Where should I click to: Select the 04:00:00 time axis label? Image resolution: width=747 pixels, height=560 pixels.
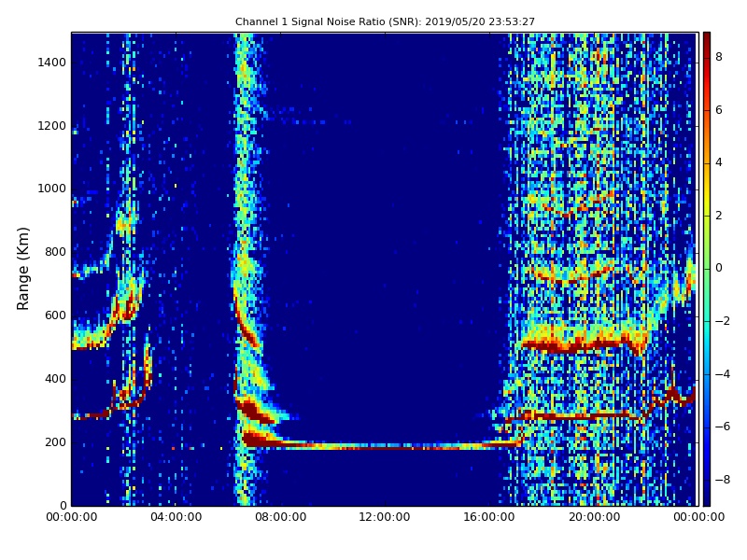coord(176,517)
